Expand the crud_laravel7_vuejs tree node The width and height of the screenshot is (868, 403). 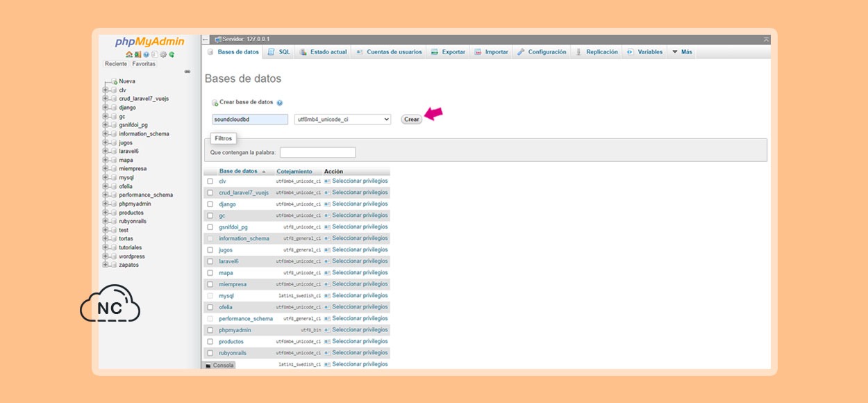click(x=106, y=99)
